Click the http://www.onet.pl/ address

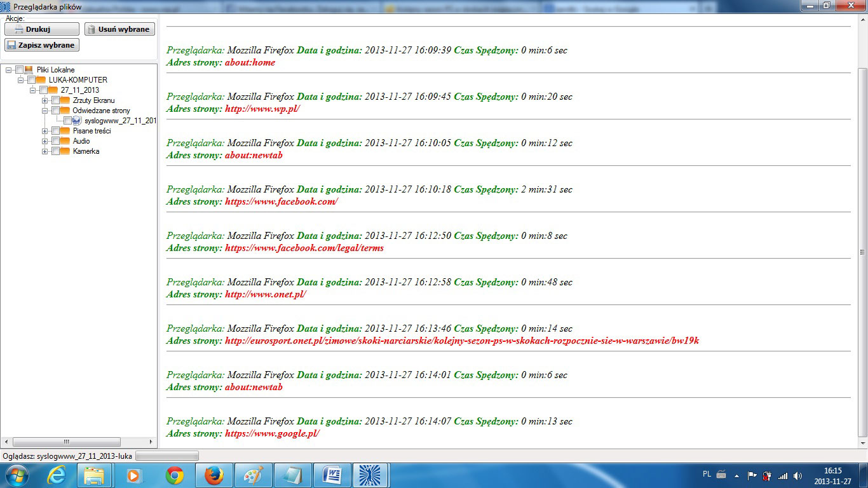(265, 294)
